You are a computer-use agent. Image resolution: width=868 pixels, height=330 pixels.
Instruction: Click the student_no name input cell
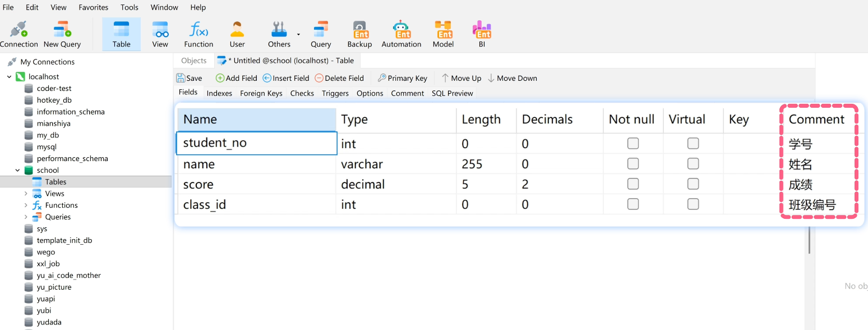point(257,143)
